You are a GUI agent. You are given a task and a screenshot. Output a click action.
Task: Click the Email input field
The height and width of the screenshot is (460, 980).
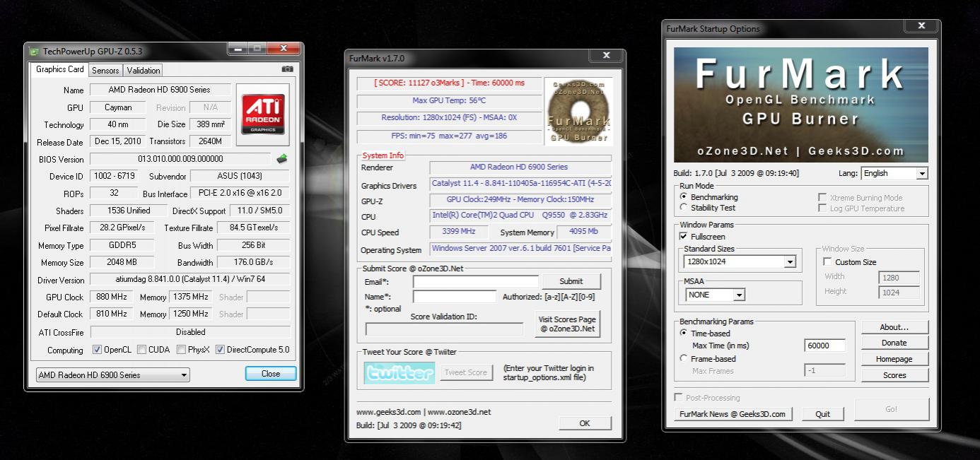click(x=476, y=282)
